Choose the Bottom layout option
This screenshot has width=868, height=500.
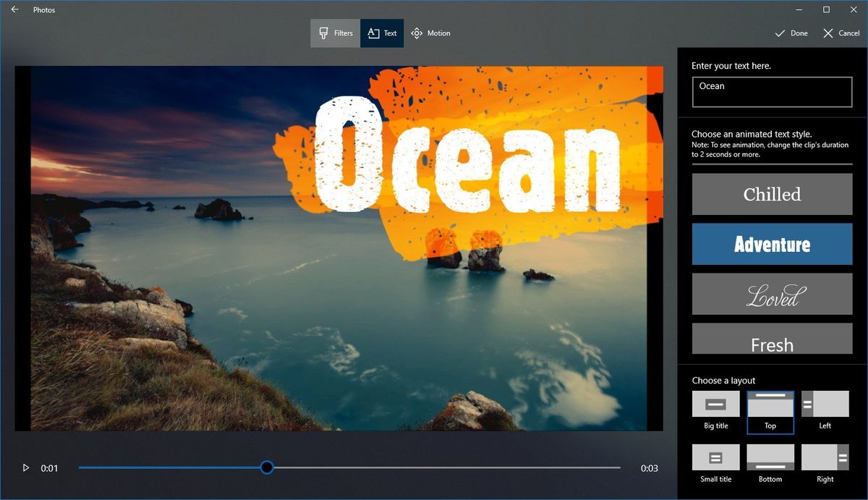point(770,457)
